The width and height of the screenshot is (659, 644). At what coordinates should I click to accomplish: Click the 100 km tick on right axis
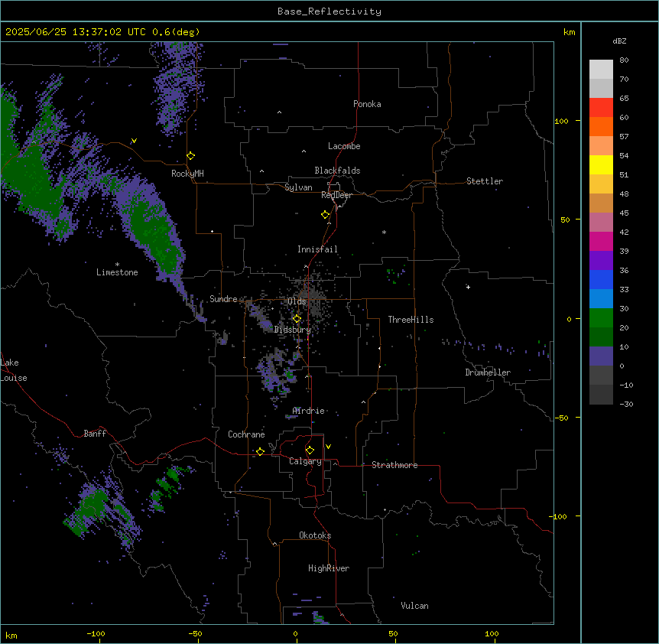point(561,121)
